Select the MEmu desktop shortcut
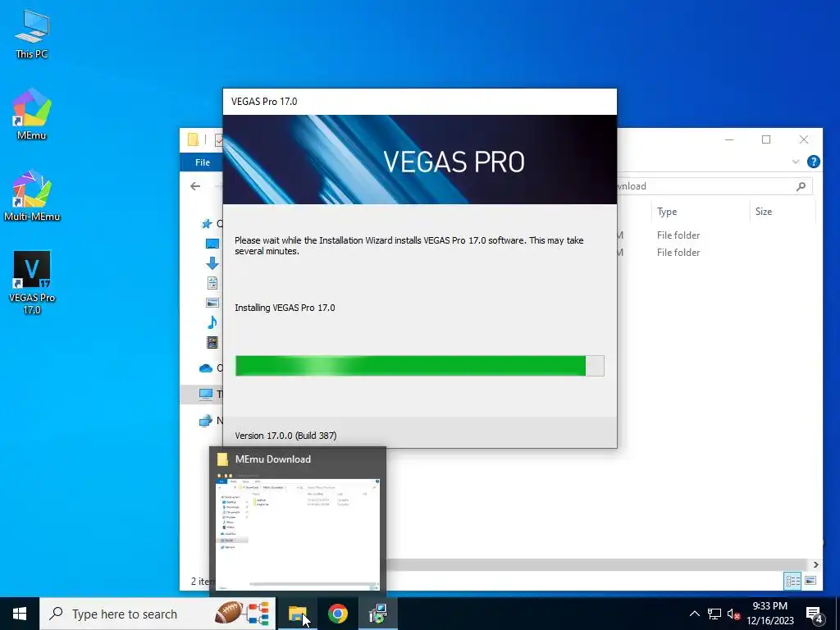This screenshot has height=630, width=840. [x=32, y=113]
